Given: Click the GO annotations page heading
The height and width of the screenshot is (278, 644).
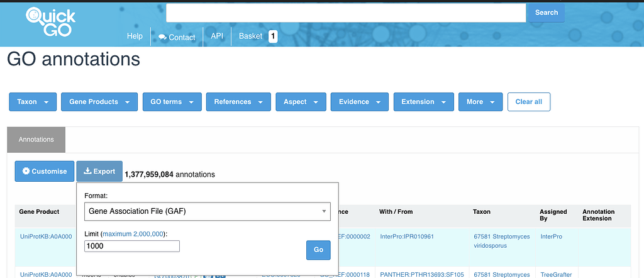Looking at the screenshot, I should pyautogui.click(x=74, y=59).
